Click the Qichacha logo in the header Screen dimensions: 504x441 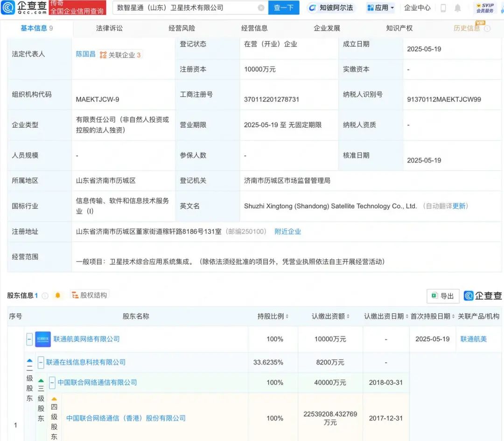point(24,7)
